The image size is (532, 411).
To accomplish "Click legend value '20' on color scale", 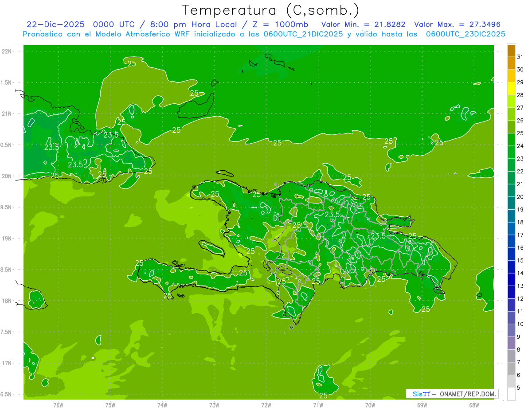I will (520, 197).
